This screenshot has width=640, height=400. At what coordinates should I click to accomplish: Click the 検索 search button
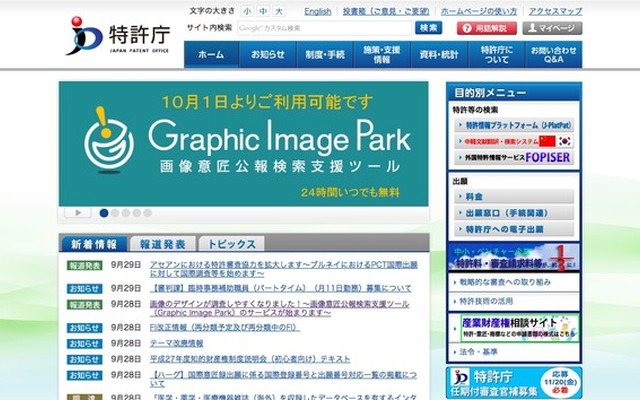[x=429, y=28]
